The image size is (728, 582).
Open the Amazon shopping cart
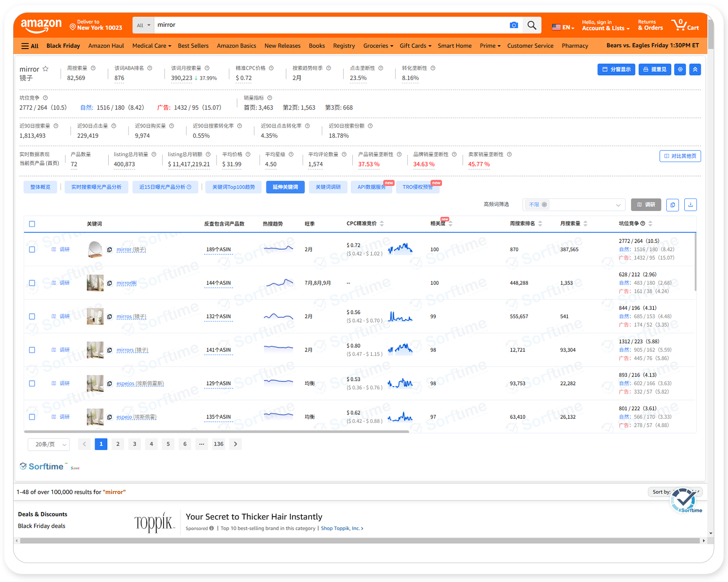[x=685, y=25]
